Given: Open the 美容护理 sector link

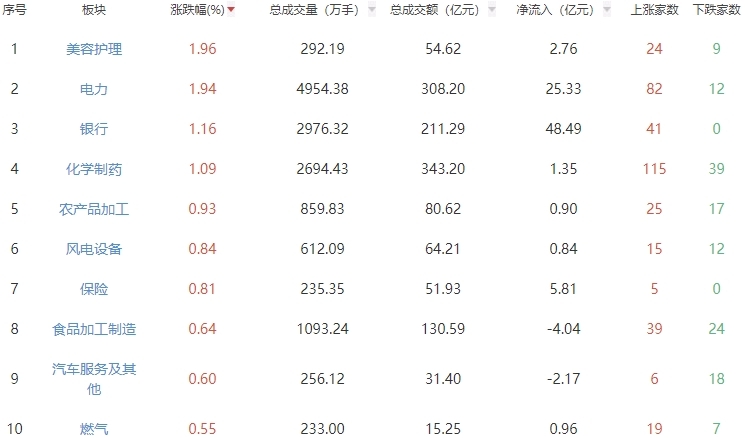Looking at the screenshot, I should (x=94, y=48).
